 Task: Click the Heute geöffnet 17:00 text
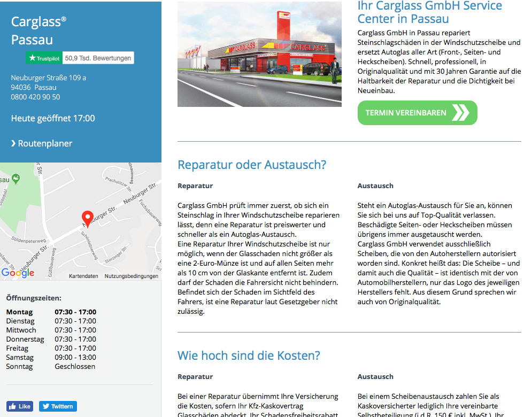[x=53, y=118]
